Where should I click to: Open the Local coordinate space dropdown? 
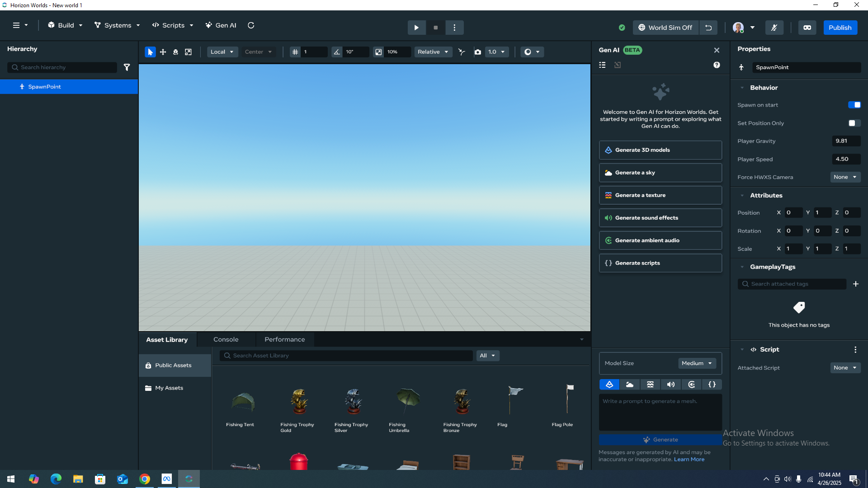click(x=222, y=52)
